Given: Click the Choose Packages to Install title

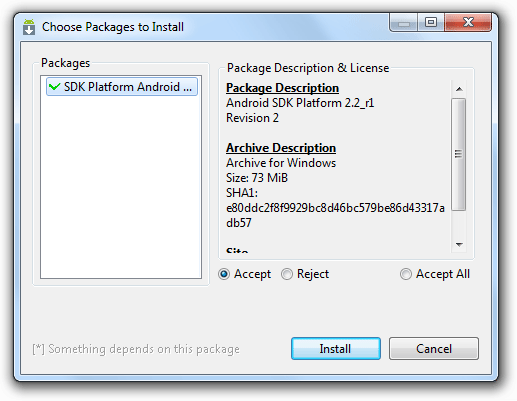Looking at the screenshot, I should point(113,27).
